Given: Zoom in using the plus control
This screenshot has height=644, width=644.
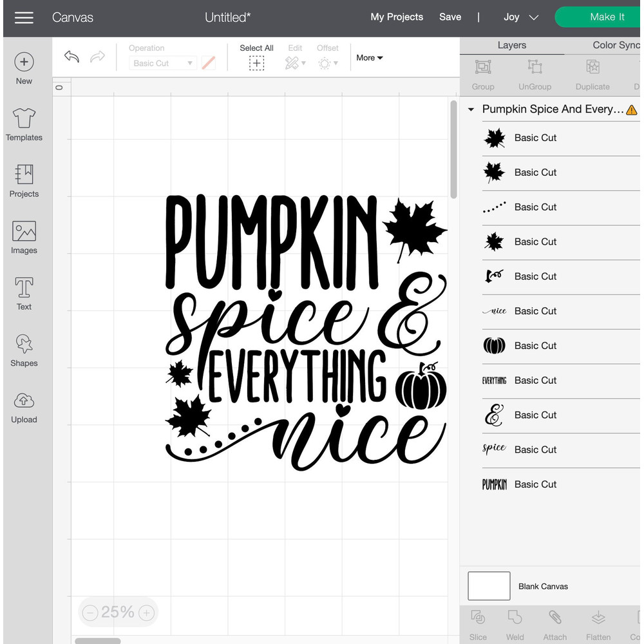Looking at the screenshot, I should coord(146,612).
